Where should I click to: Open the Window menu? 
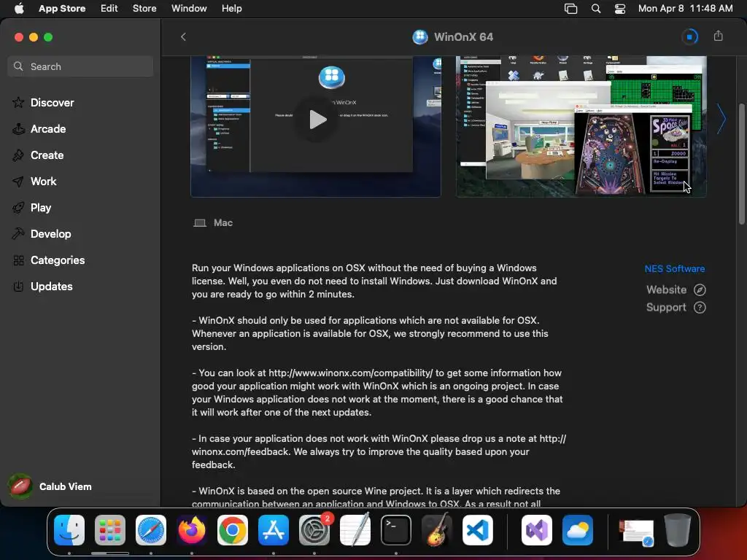[189, 8]
